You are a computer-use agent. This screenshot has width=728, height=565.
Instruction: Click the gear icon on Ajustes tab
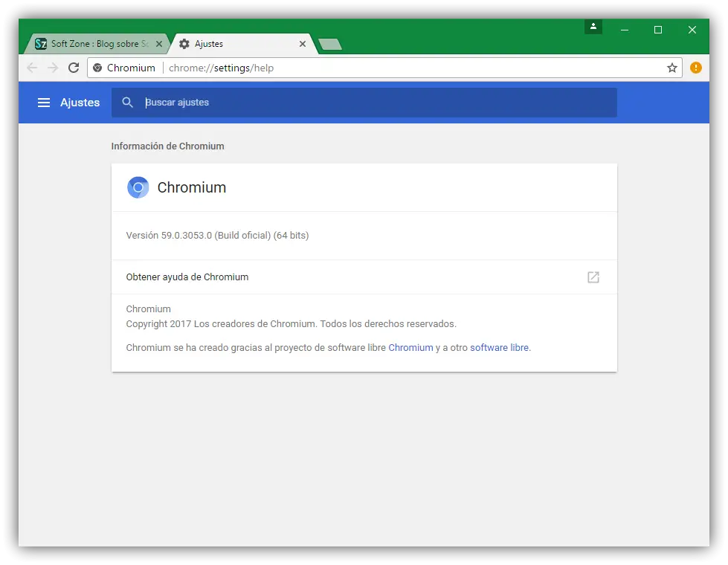point(184,44)
